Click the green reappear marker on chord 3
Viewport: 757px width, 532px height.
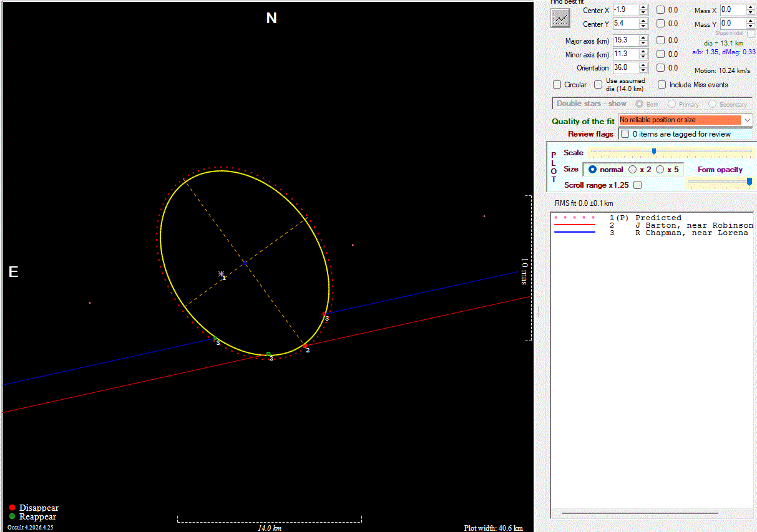pos(215,338)
